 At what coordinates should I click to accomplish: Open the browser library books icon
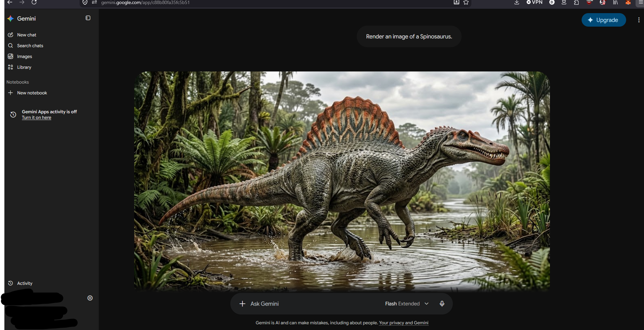coord(615,2)
